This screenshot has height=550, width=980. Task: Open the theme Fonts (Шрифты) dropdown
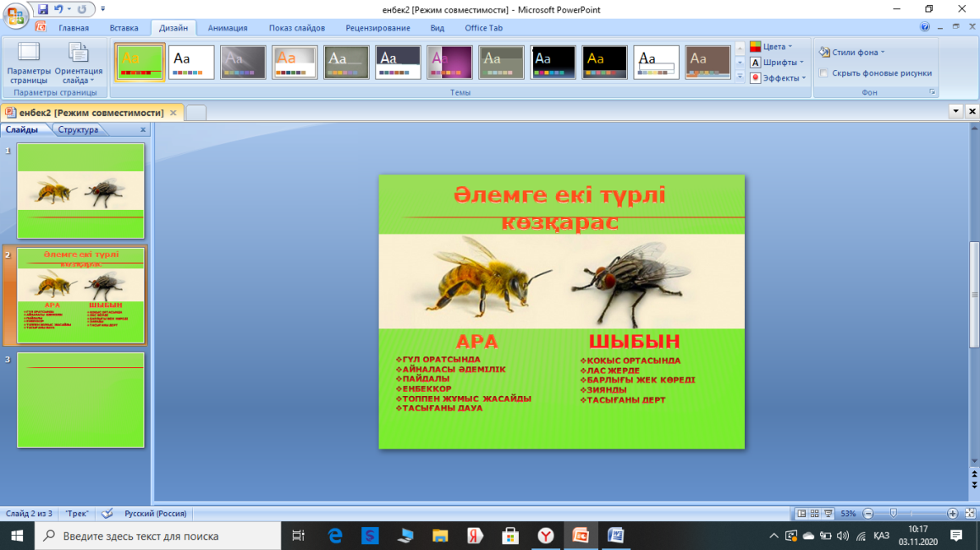(777, 63)
